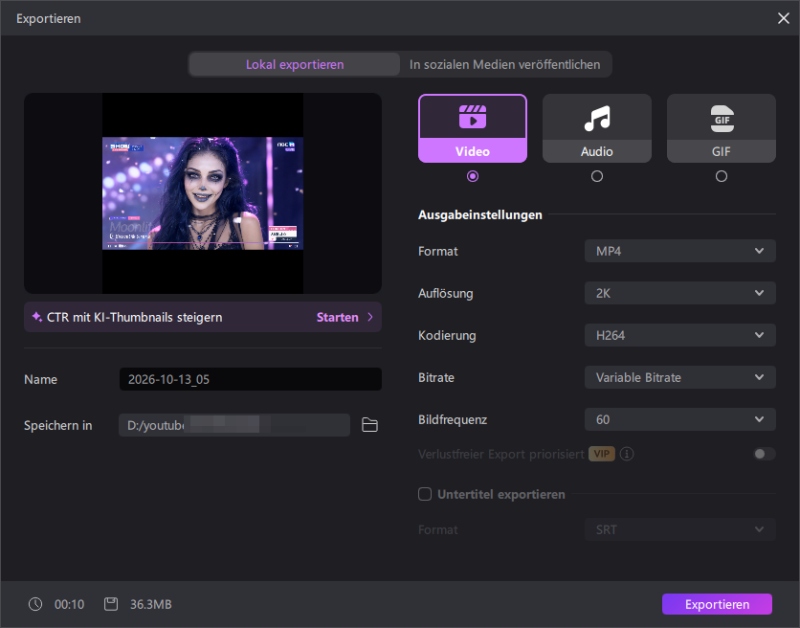Click the video preview thumbnail

coord(203,193)
